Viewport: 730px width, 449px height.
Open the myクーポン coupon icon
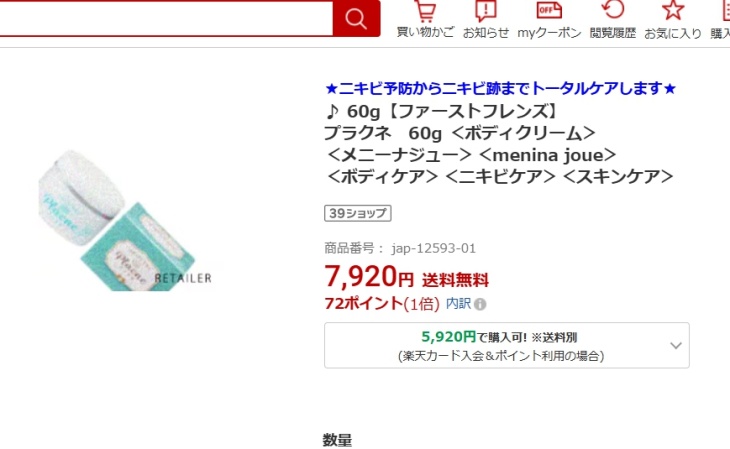tap(549, 20)
